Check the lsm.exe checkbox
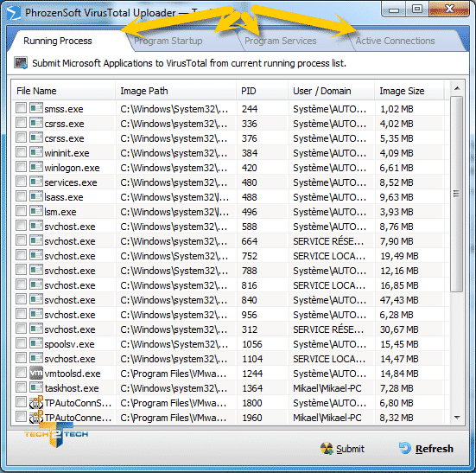This screenshot has width=476, height=473. [21, 210]
